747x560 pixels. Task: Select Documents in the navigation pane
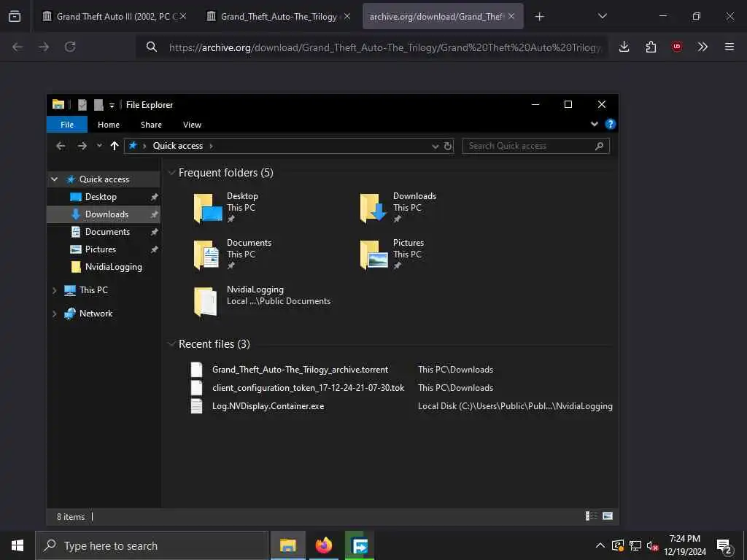[107, 232]
